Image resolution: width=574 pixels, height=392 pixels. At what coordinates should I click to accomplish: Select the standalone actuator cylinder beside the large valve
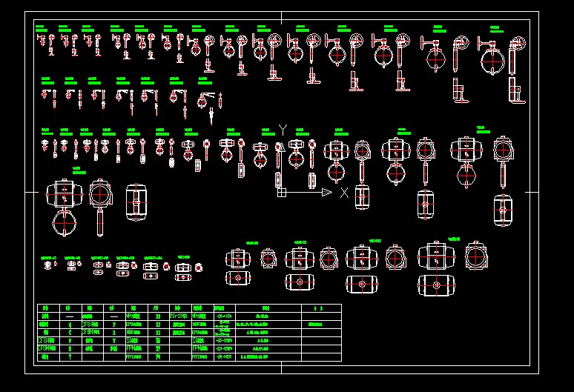pyautogui.click(x=136, y=202)
